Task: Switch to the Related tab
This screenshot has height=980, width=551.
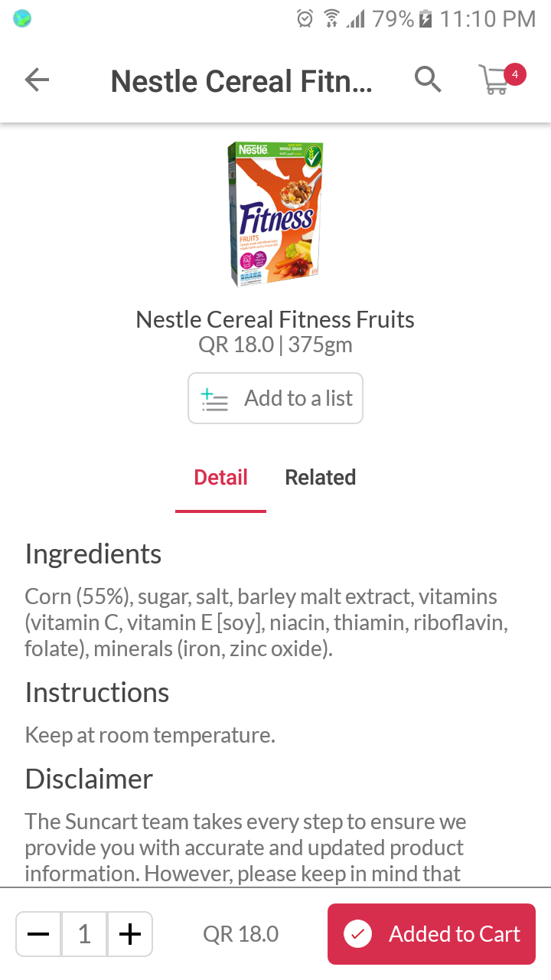Action: (320, 478)
